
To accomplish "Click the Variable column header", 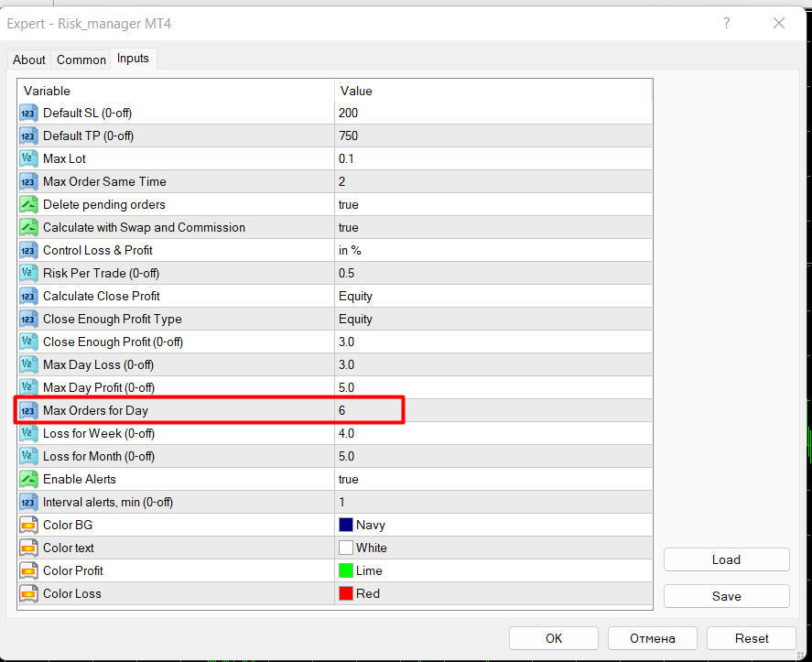I will click(x=176, y=91).
